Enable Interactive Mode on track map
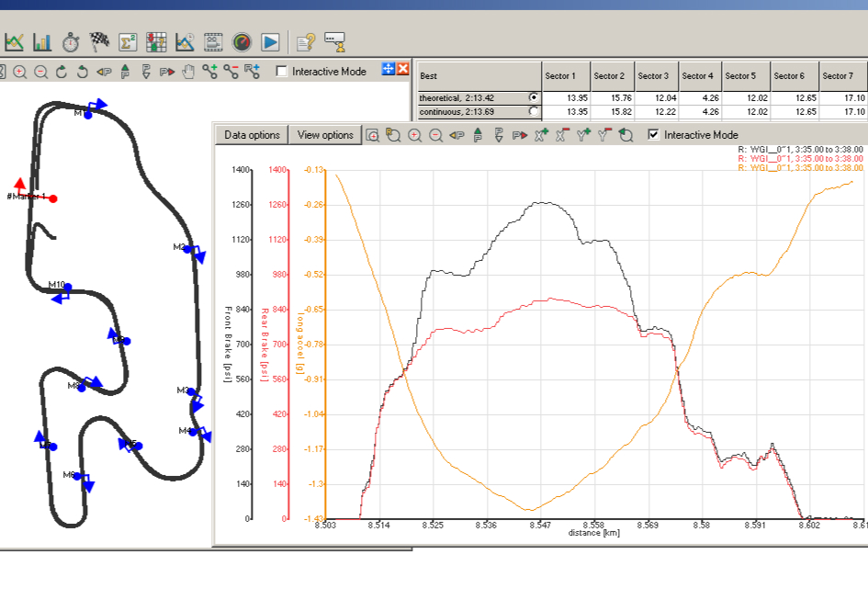This screenshot has height=600, width=868. pyautogui.click(x=281, y=71)
